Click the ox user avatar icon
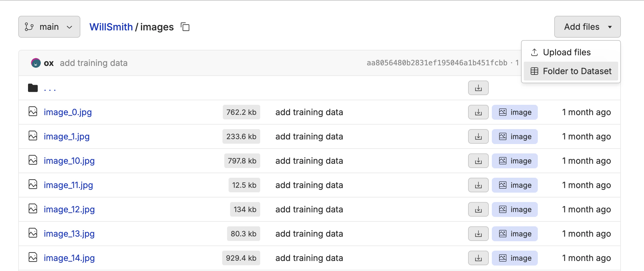The width and height of the screenshot is (644, 271). point(36,63)
